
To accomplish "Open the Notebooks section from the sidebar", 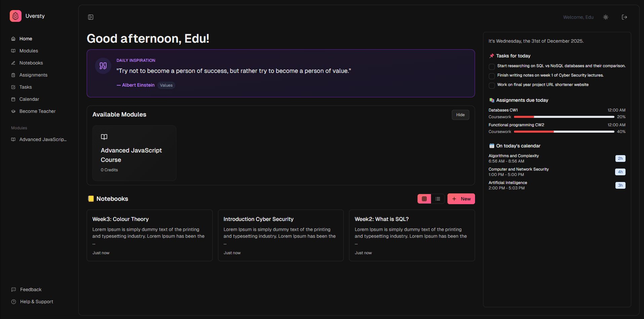I will pos(31,63).
